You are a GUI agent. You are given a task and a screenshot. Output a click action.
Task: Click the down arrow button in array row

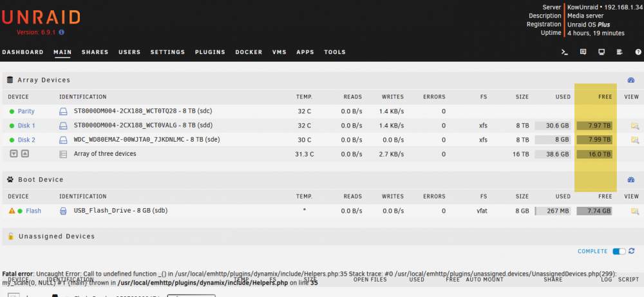(14, 154)
